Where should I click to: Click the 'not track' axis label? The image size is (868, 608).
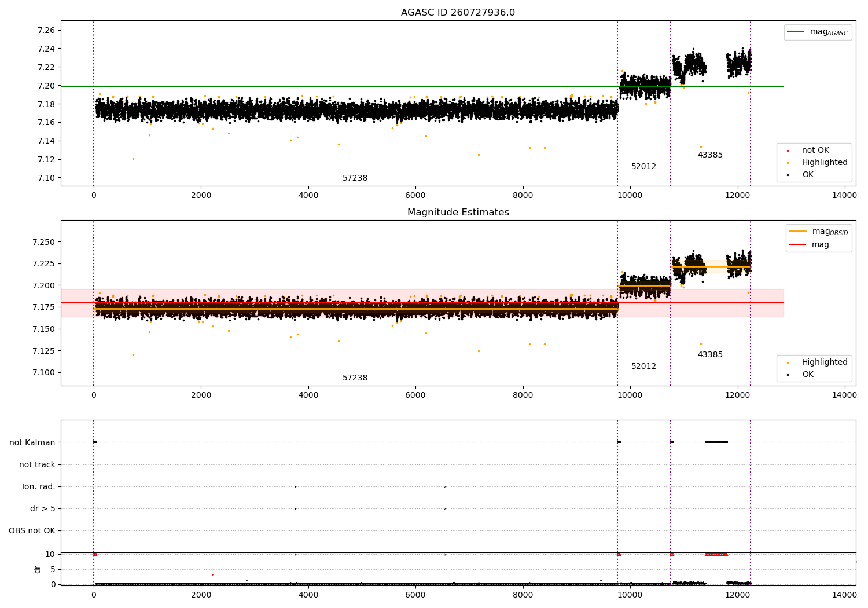click(37, 464)
